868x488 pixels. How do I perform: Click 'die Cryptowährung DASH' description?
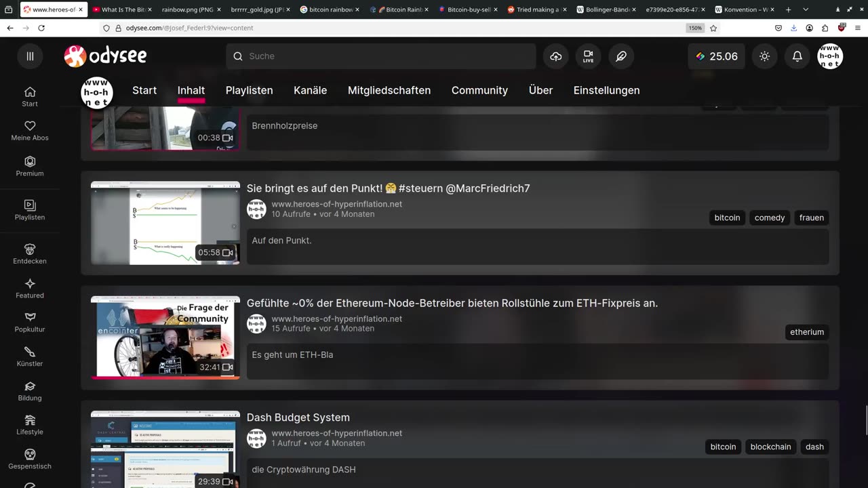[304, 469]
